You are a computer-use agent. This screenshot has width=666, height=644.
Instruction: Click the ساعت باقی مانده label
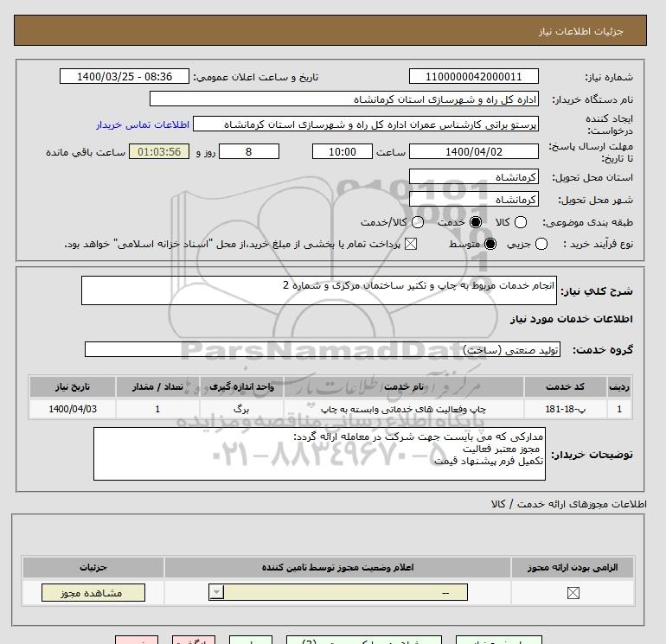[x=86, y=152]
